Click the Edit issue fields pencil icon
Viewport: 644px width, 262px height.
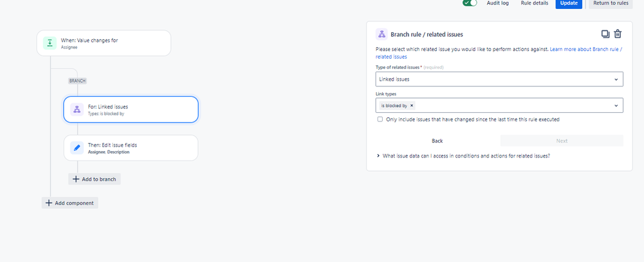(77, 148)
